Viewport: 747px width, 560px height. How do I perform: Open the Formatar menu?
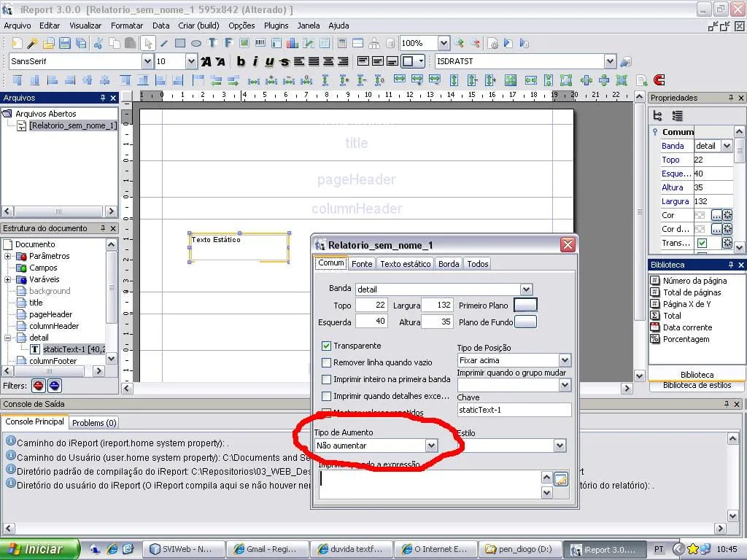(x=127, y=26)
